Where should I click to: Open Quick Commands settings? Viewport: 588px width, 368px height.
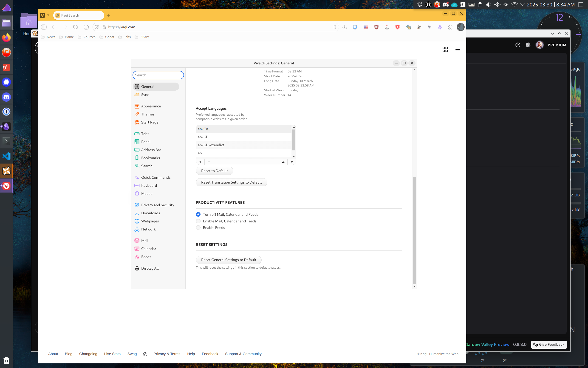tap(156, 177)
